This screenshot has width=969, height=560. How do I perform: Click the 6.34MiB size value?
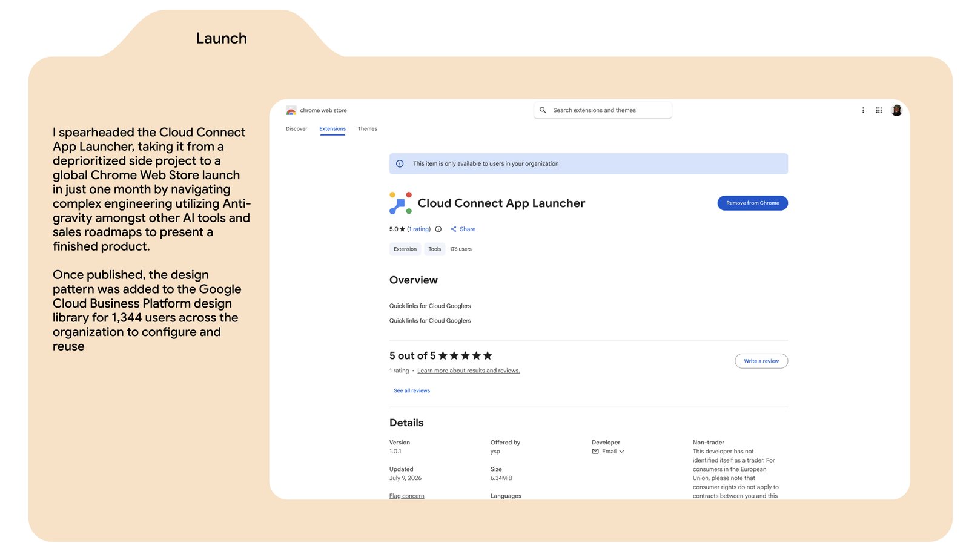point(501,478)
